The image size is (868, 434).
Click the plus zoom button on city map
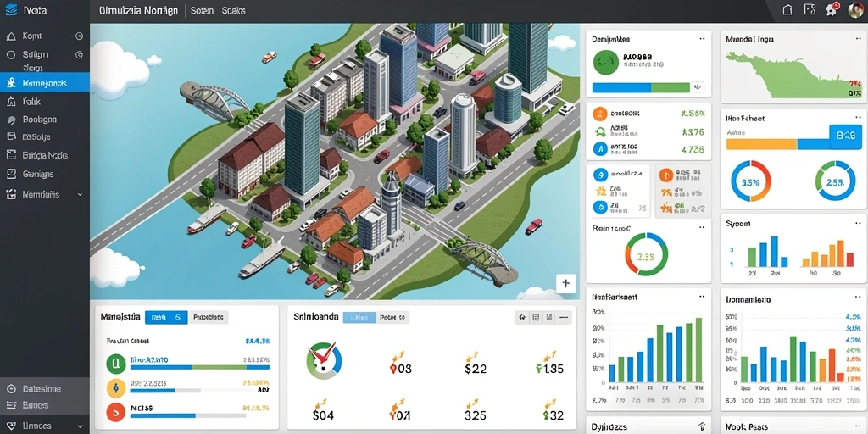click(x=565, y=283)
